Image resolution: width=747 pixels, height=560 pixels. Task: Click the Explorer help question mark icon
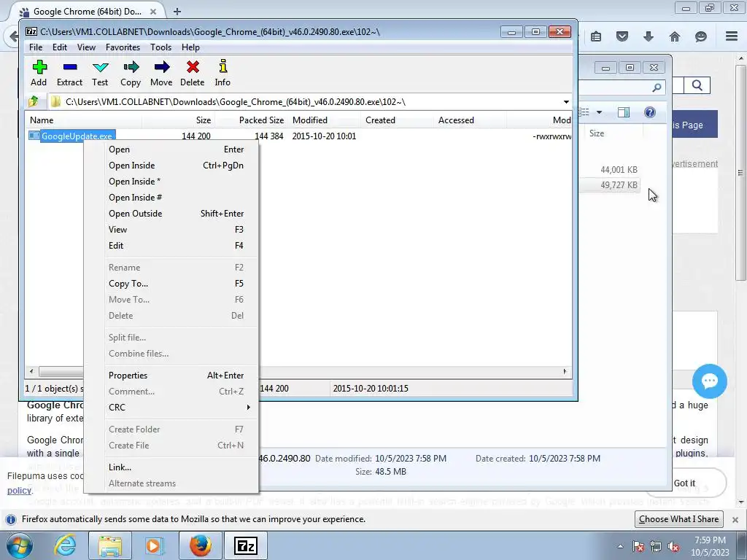tap(649, 112)
